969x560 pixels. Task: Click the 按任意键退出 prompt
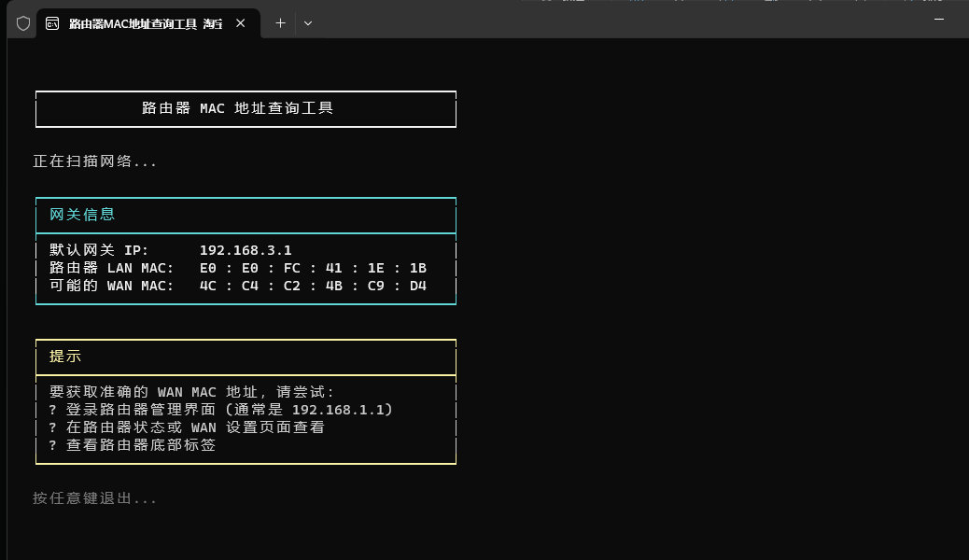pos(94,498)
